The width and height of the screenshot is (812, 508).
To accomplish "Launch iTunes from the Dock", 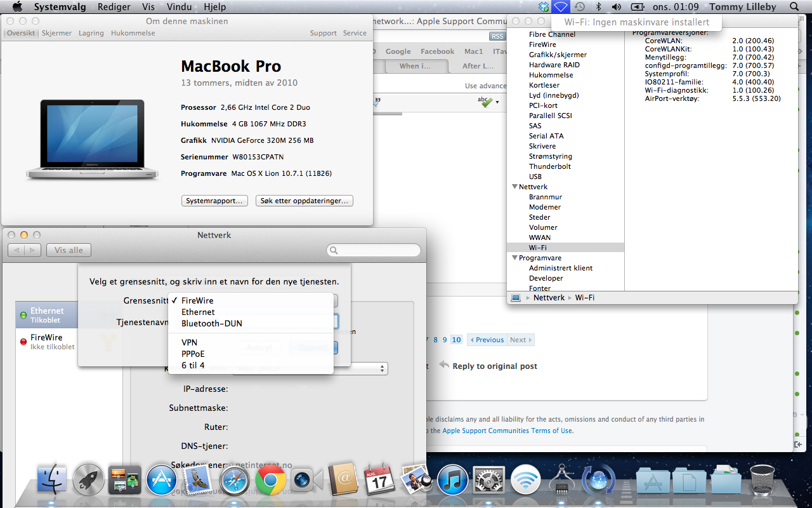I will [x=452, y=479].
